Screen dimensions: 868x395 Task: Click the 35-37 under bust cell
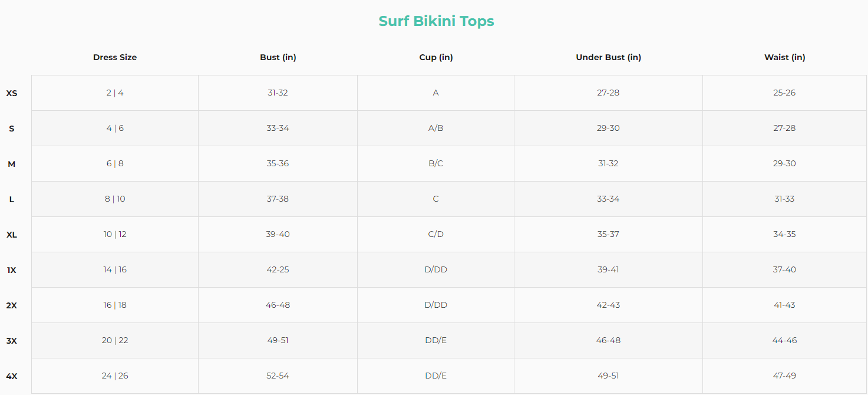608,234
